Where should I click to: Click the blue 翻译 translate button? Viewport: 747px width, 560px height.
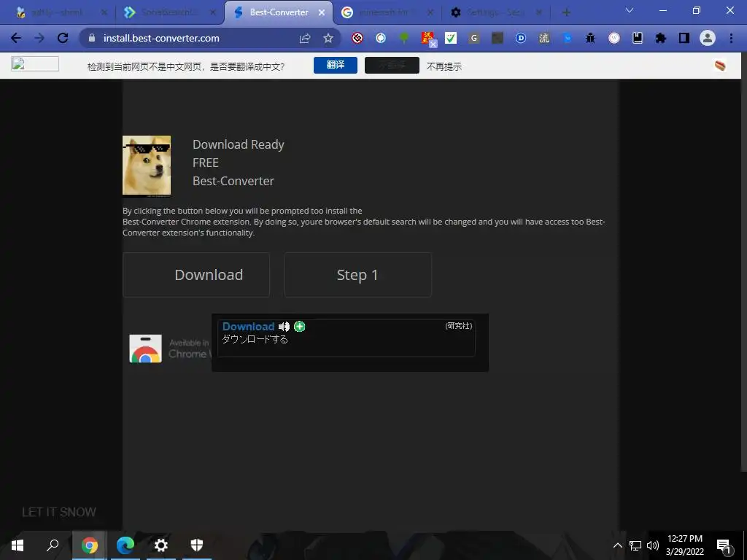336,65
